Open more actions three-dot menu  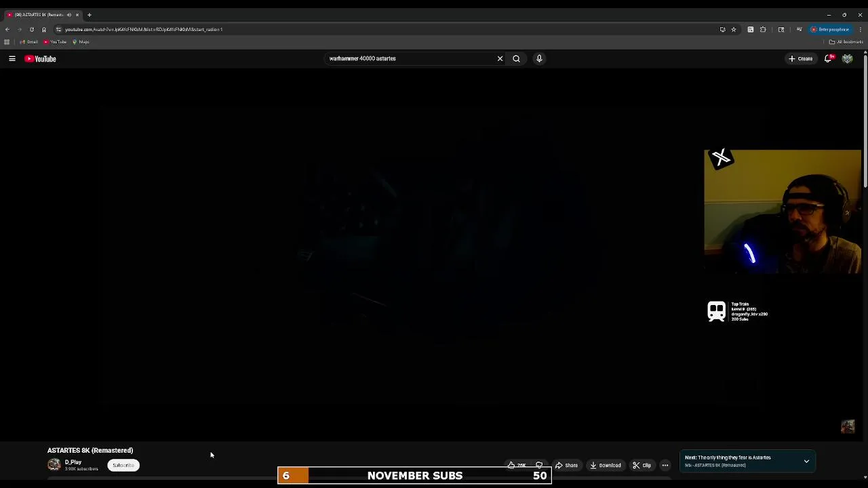pos(665,466)
